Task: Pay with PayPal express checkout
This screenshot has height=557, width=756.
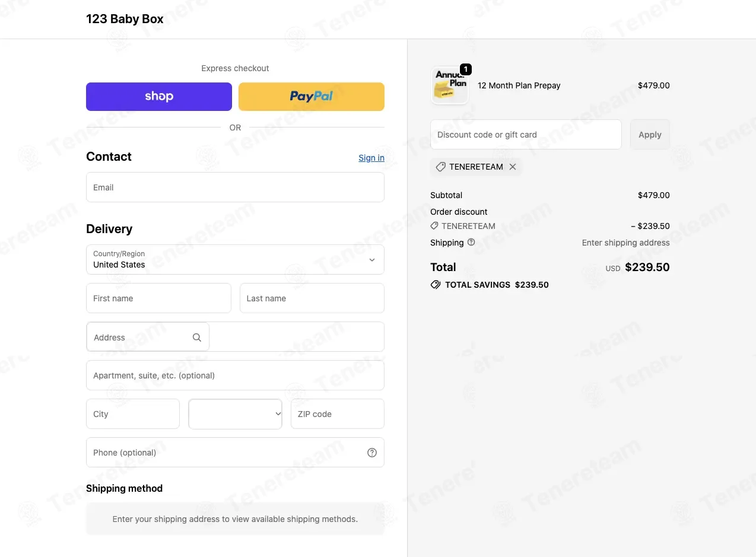Action: 312,97
